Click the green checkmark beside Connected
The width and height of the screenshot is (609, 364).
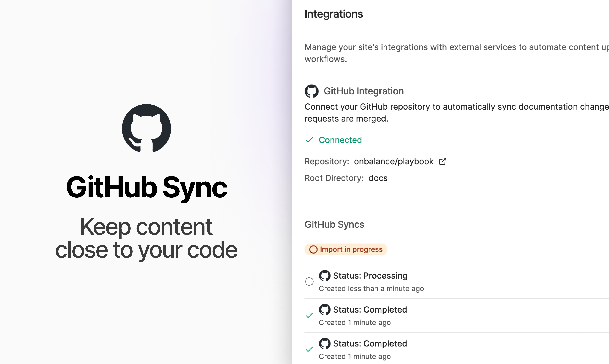(x=309, y=140)
